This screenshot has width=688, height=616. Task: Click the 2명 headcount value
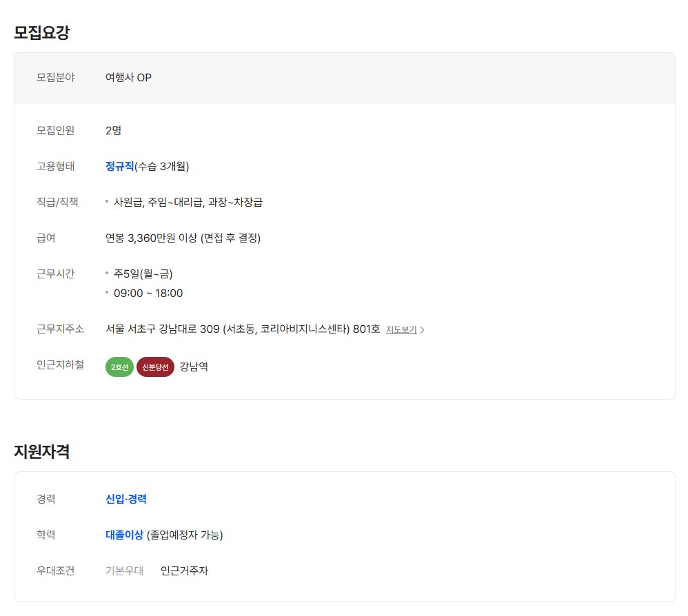point(113,130)
